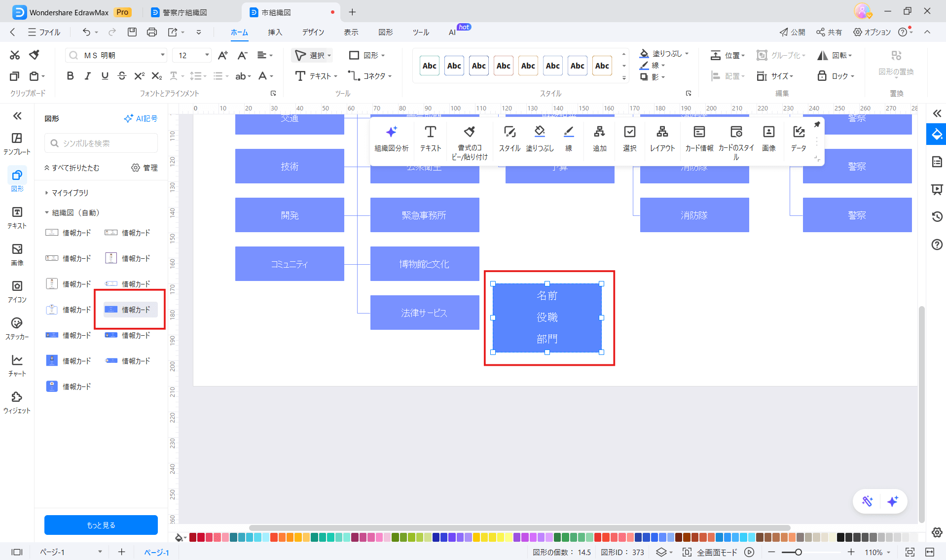Open レイアウト in the floating toolbar
Image resolution: width=946 pixels, height=560 pixels.
662,139
